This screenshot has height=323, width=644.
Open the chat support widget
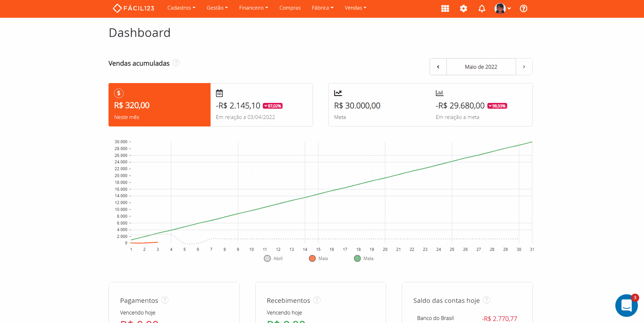pos(626,305)
